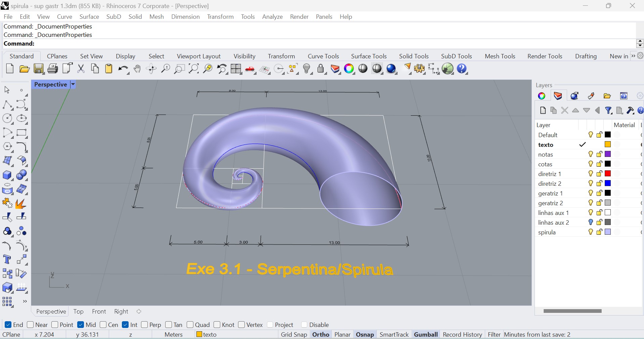The width and height of the screenshot is (644, 339).
Task: Enable the Perp osnap checkbox
Action: point(144,325)
